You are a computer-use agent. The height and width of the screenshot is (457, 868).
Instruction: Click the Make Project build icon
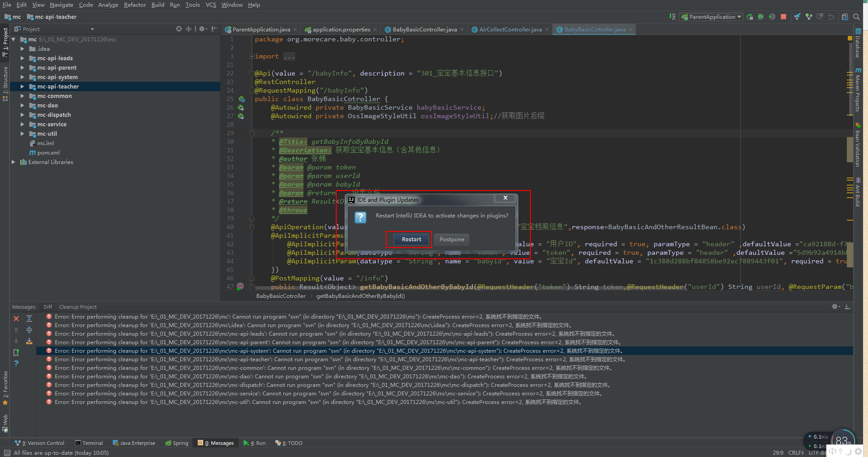click(x=672, y=17)
